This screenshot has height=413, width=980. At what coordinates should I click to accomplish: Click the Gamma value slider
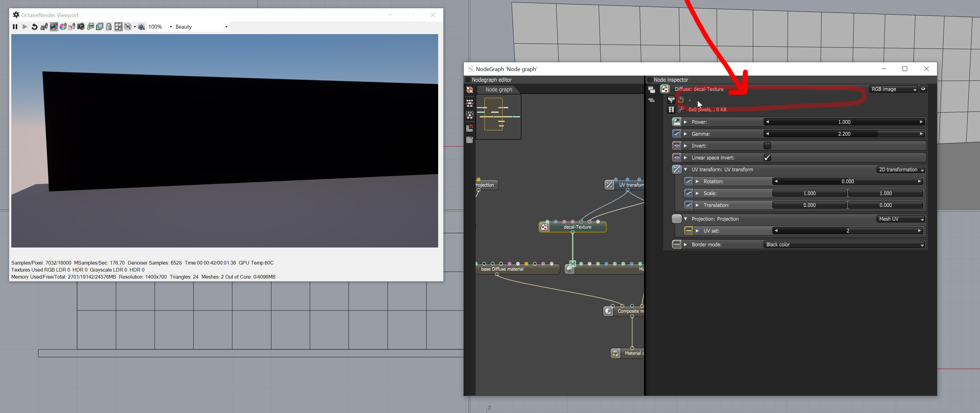click(844, 134)
